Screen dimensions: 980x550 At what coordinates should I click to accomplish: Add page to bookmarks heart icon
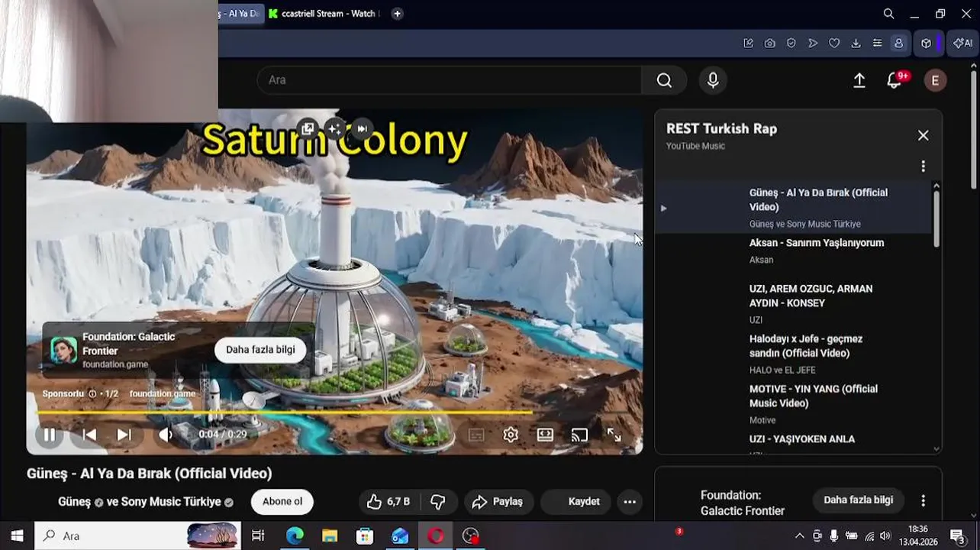pyautogui.click(x=834, y=44)
